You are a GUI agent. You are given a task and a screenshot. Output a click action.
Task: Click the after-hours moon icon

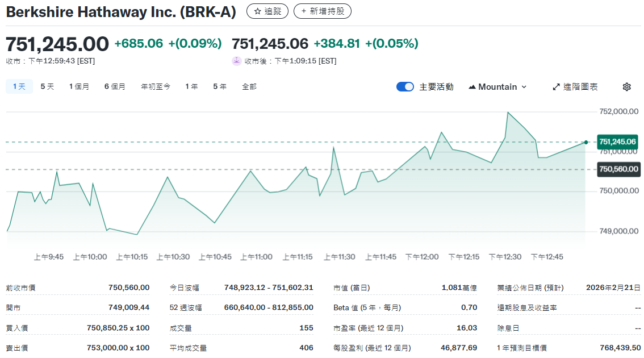click(x=237, y=61)
